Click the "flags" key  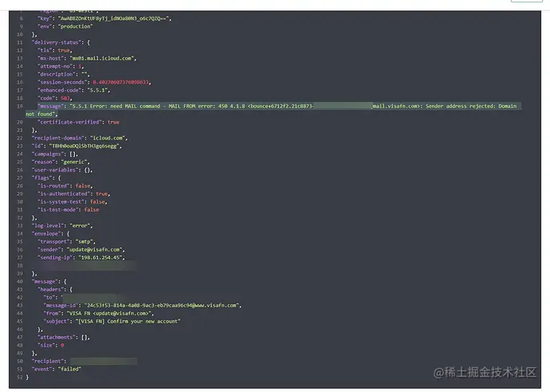41,178
